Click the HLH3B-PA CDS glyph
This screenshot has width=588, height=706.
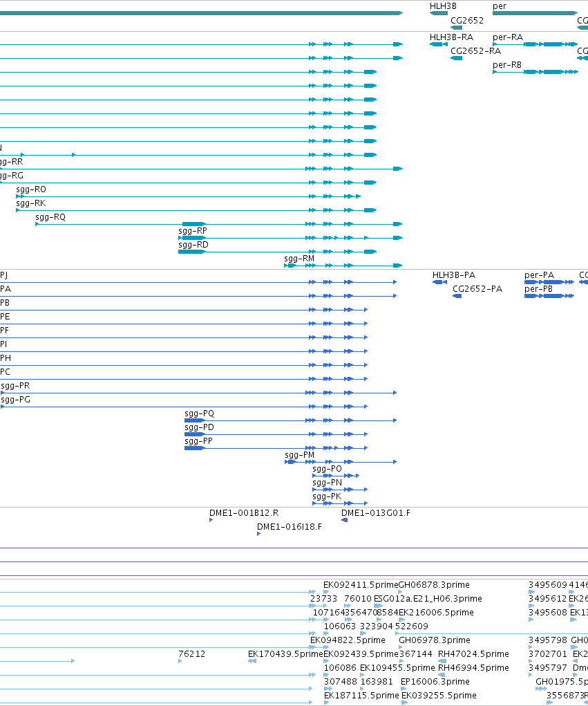439,282
